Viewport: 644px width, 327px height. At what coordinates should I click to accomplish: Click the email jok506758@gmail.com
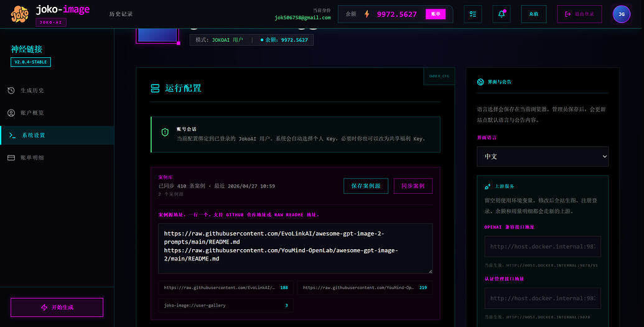click(x=302, y=17)
